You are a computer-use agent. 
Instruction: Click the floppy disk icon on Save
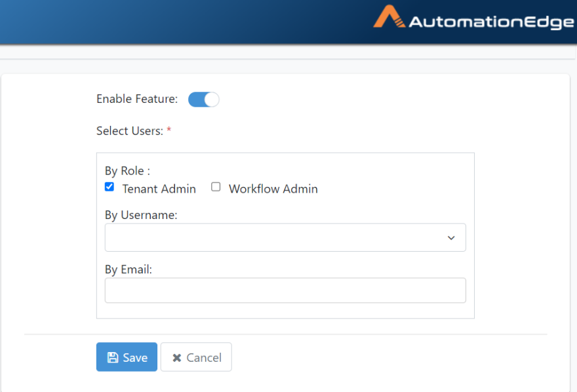(x=113, y=357)
